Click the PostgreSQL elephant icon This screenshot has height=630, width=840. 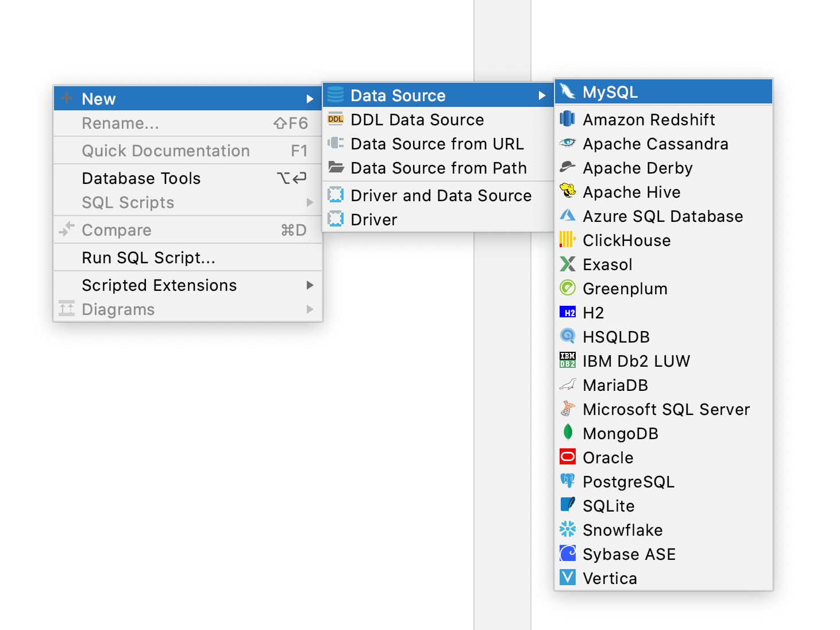[568, 481]
